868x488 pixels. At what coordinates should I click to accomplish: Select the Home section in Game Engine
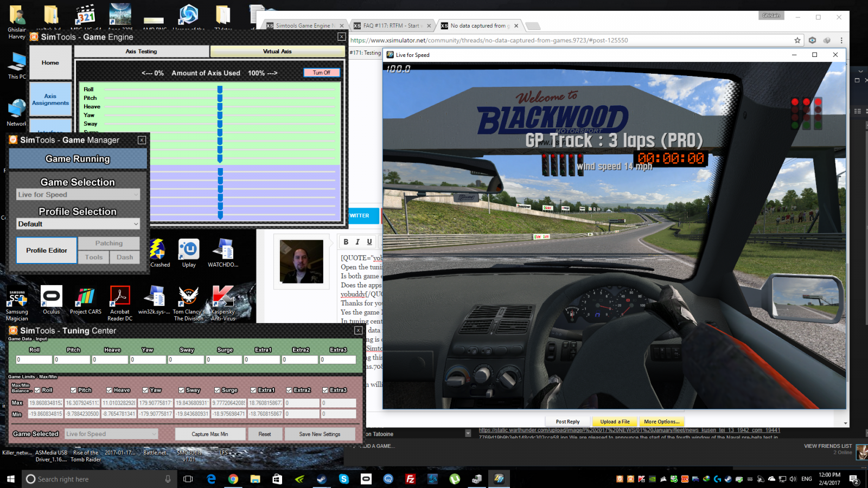click(50, 62)
